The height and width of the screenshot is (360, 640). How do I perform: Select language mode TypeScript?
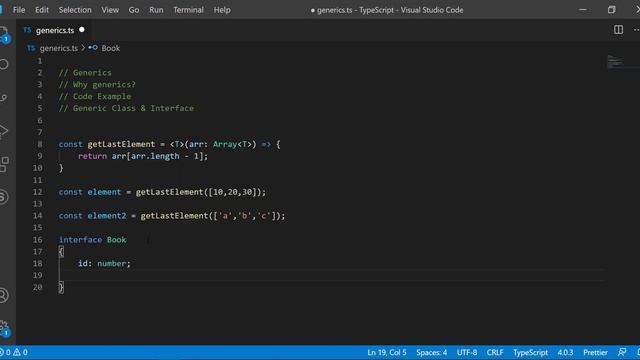pos(530,352)
